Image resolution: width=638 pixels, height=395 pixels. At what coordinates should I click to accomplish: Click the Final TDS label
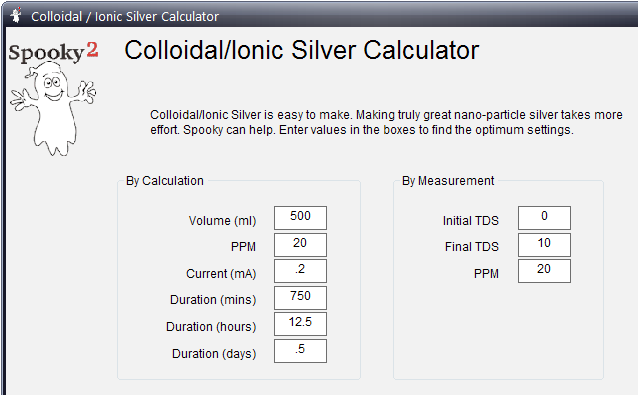(472, 247)
